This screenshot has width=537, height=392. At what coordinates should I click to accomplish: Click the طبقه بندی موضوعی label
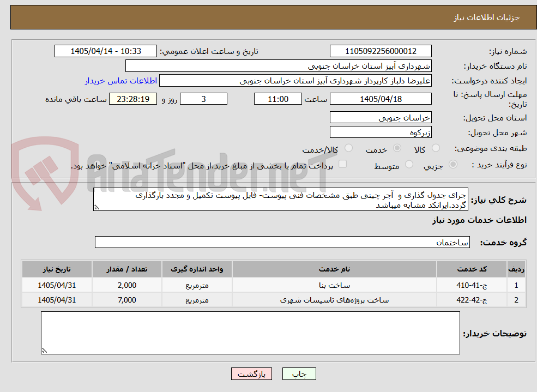(x=491, y=148)
